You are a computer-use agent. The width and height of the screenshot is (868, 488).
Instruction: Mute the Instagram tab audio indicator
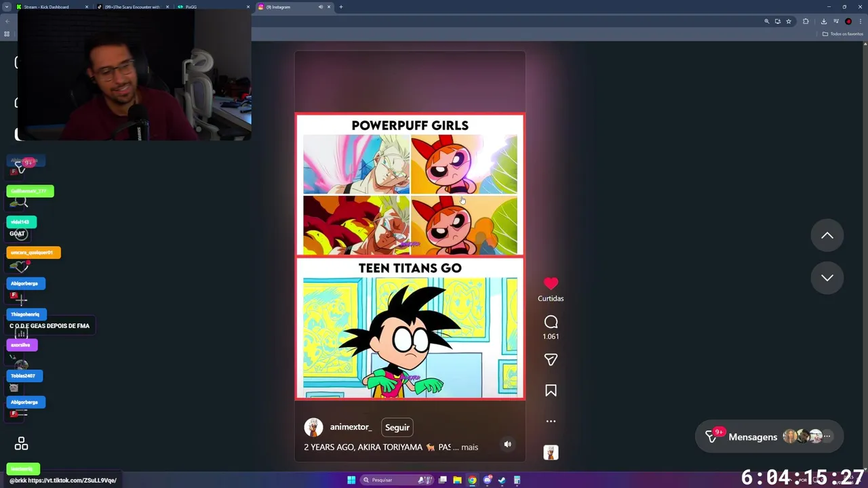click(x=320, y=7)
